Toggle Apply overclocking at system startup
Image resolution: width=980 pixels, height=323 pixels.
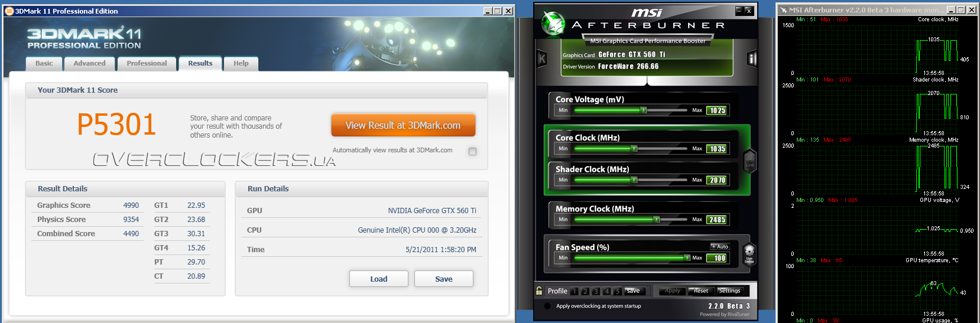pos(547,306)
